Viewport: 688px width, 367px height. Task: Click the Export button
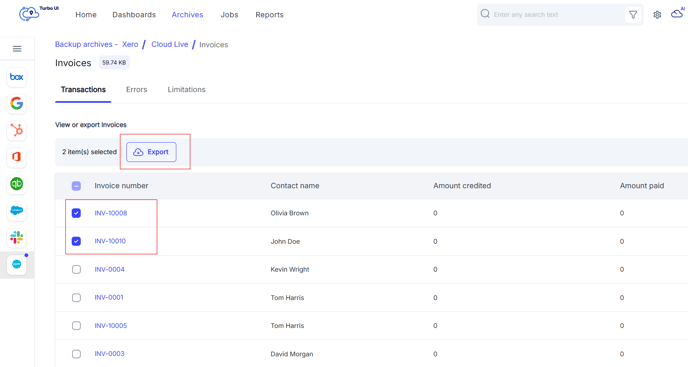pyautogui.click(x=151, y=152)
